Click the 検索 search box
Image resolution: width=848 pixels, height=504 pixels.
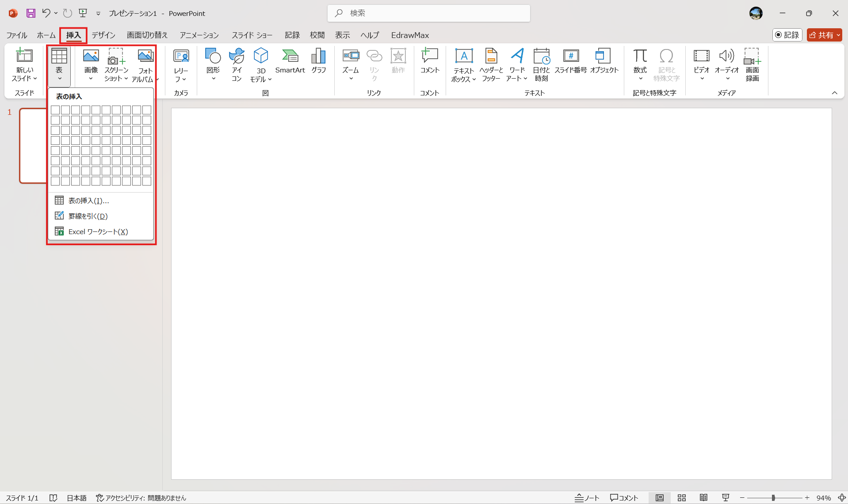click(429, 13)
